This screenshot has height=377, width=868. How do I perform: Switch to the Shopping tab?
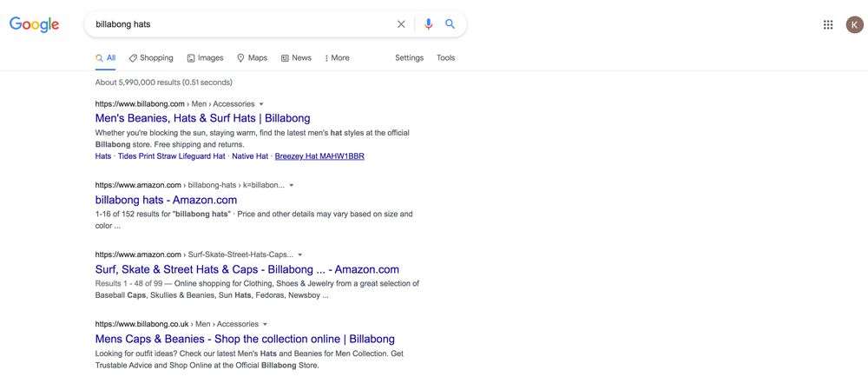pos(151,57)
